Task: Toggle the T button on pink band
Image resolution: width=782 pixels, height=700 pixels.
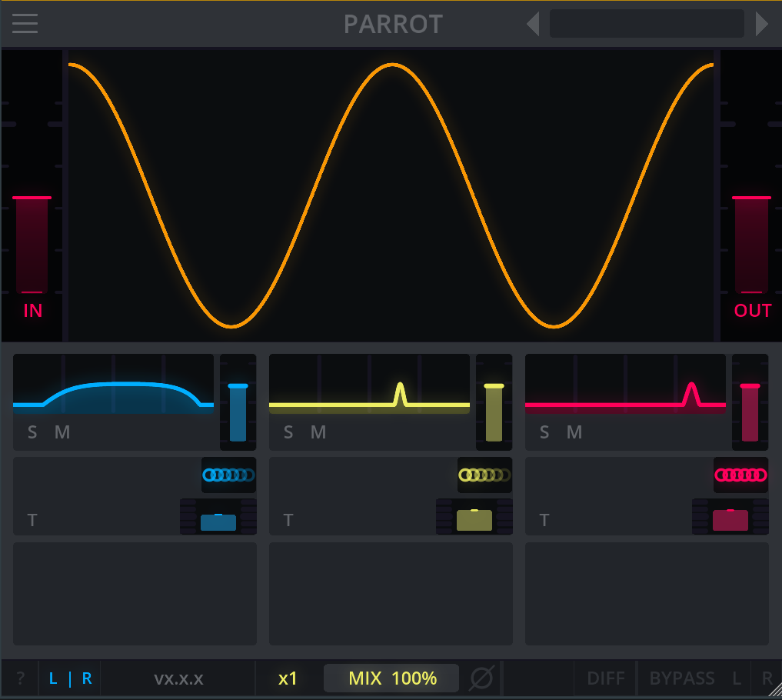Action: click(x=544, y=521)
